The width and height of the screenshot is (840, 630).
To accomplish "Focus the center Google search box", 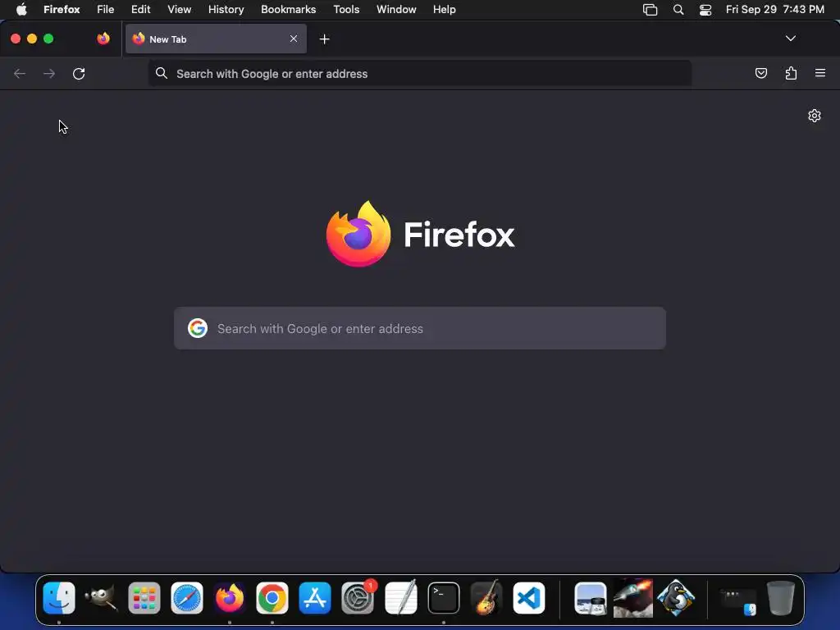I will tap(420, 328).
